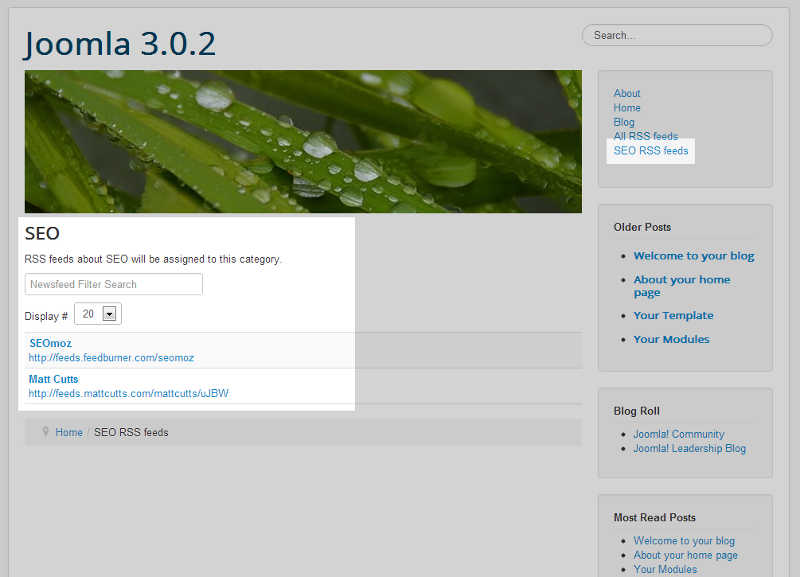The width and height of the screenshot is (800, 577).
Task: Visit the Joomla! Leadership Blog link
Action: [689, 448]
